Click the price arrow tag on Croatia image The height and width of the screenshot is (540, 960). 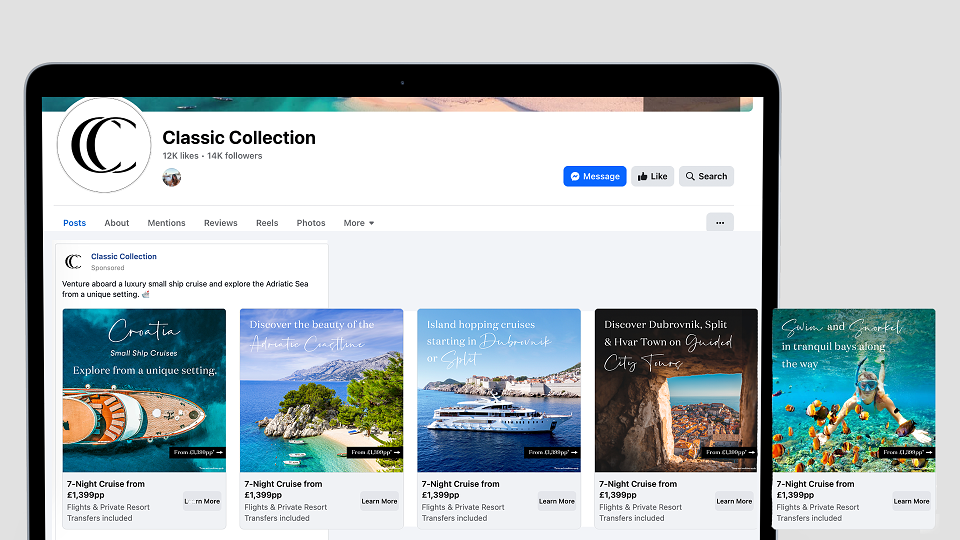click(x=197, y=452)
